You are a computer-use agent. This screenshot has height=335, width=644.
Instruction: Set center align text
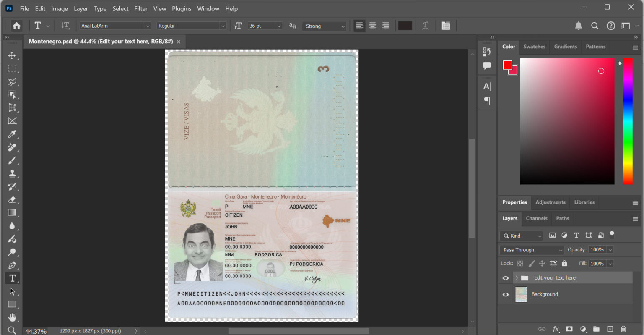(x=372, y=26)
